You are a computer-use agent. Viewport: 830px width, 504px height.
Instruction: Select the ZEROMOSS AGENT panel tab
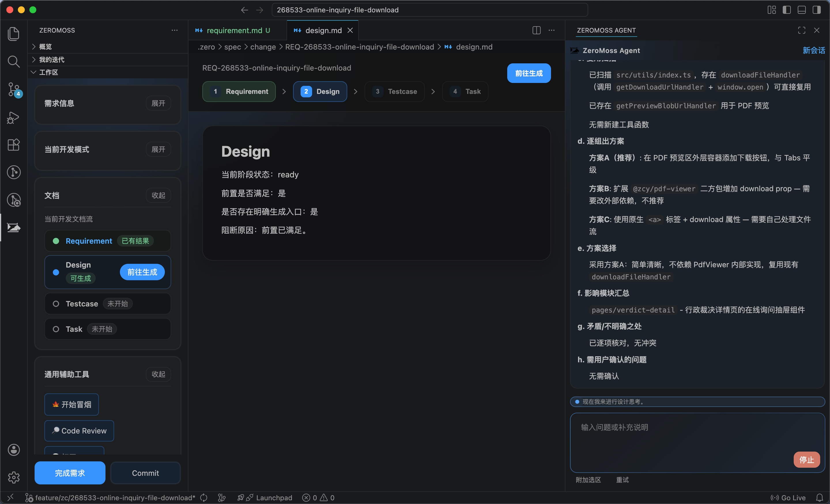[x=606, y=30]
